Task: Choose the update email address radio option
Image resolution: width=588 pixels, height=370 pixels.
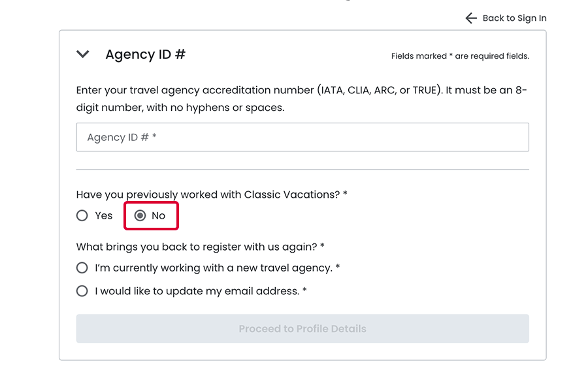Action: 82,291
